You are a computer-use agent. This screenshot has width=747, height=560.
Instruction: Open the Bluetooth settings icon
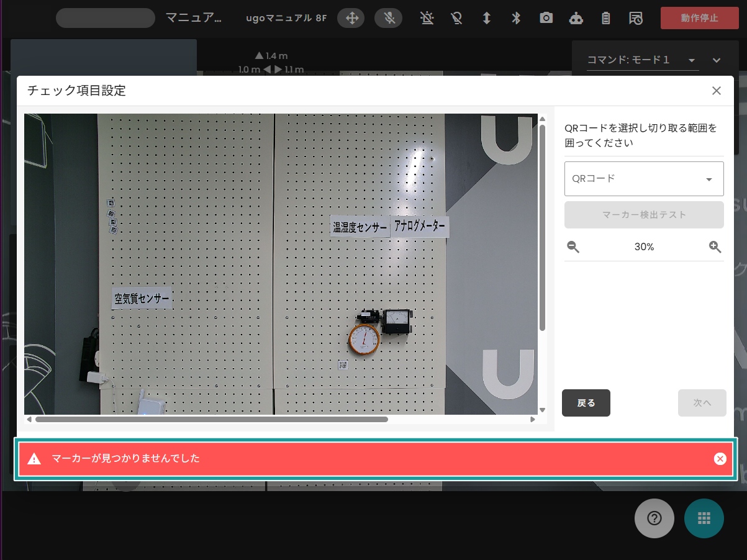click(515, 18)
